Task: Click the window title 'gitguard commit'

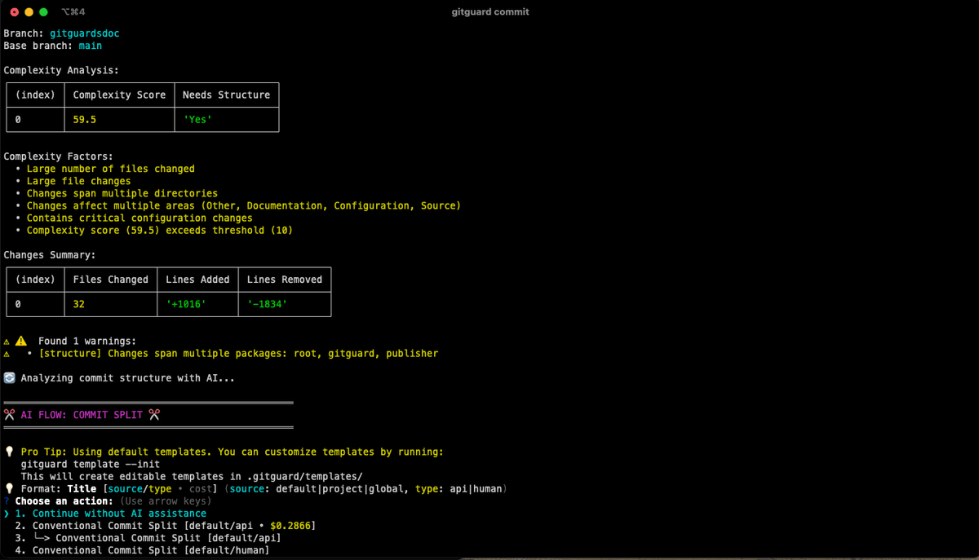Action: [x=489, y=12]
